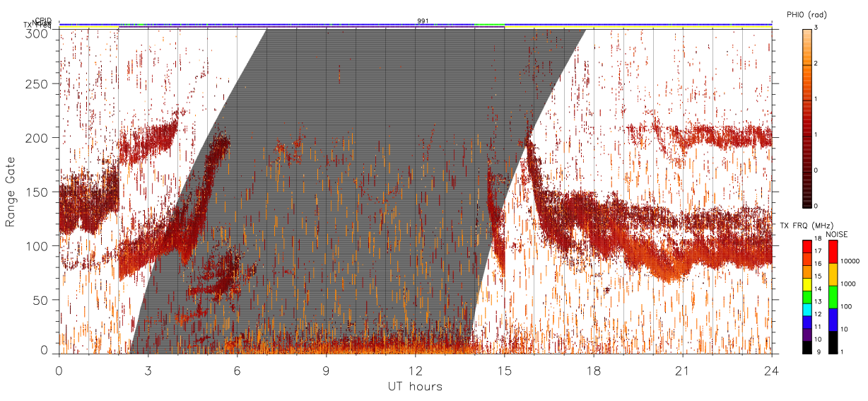Select the 6 tick on UT hours axis
Viewport: 868px width, 401px height.
237,370
